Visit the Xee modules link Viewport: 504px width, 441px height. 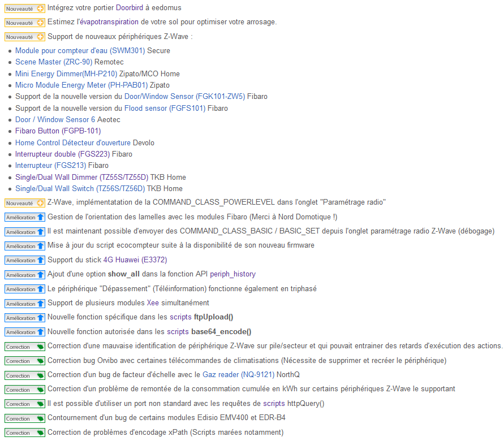tap(153, 303)
